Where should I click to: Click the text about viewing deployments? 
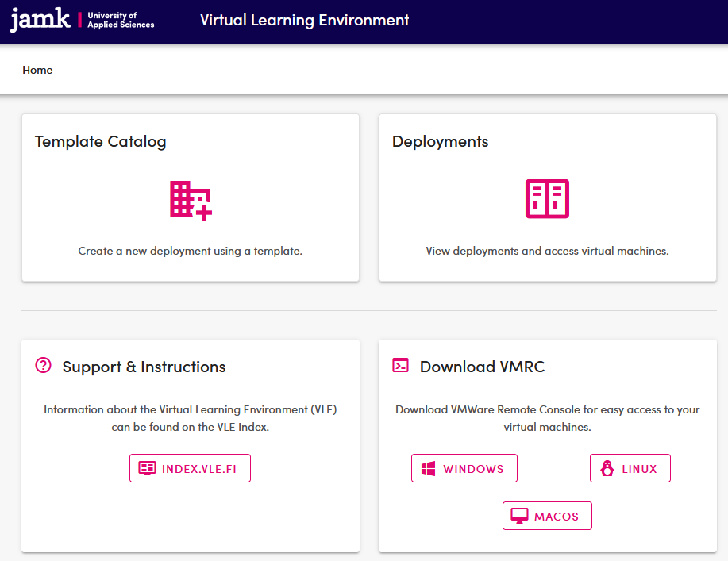pyautogui.click(x=547, y=251)
